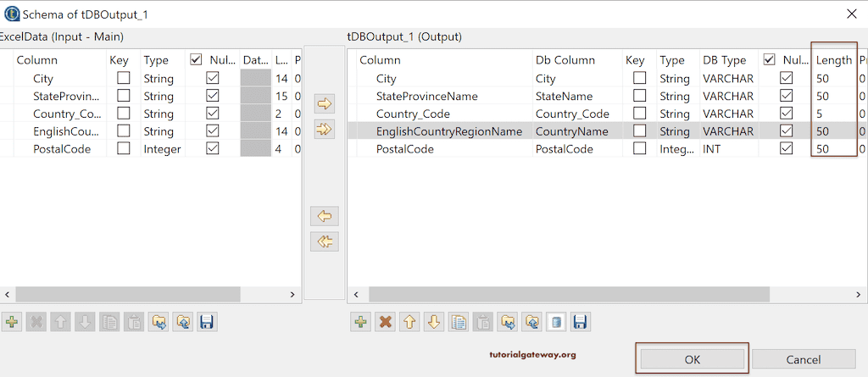Select EnglishCountryRegionName row in output table
The height and width of the screenshot is (377, 868).
(607, 132)
